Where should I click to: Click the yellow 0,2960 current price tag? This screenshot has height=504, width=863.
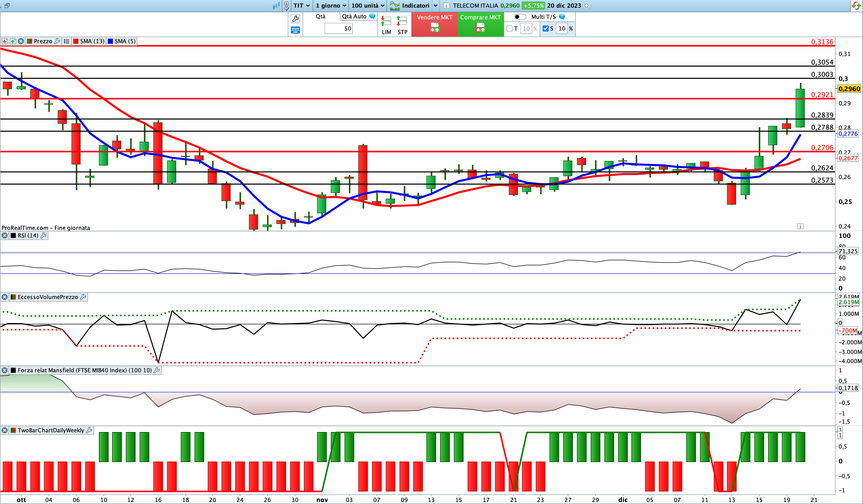849,89
